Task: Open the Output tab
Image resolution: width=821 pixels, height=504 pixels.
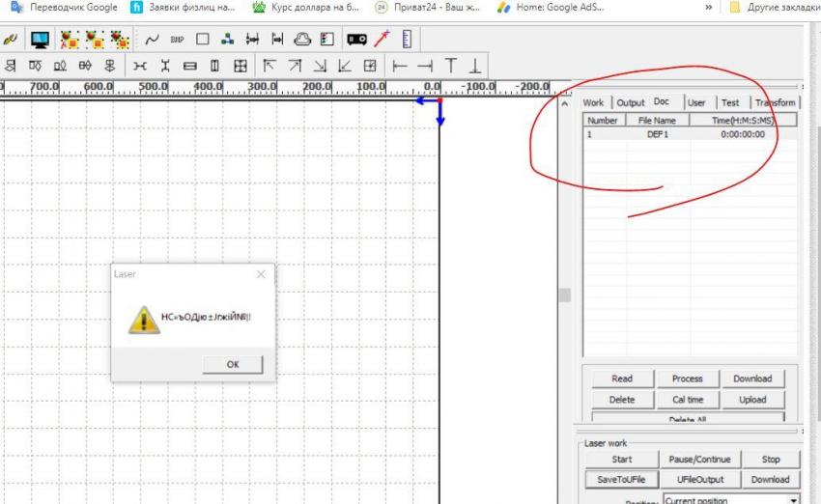Action: point(630,102)
